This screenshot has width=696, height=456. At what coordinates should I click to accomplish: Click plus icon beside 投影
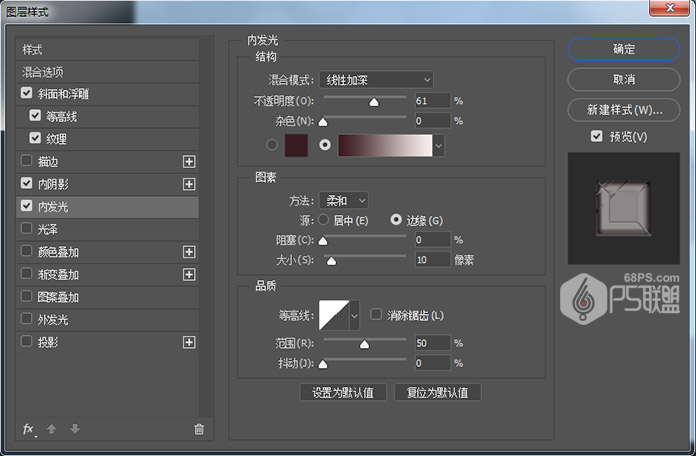(188, 342)
